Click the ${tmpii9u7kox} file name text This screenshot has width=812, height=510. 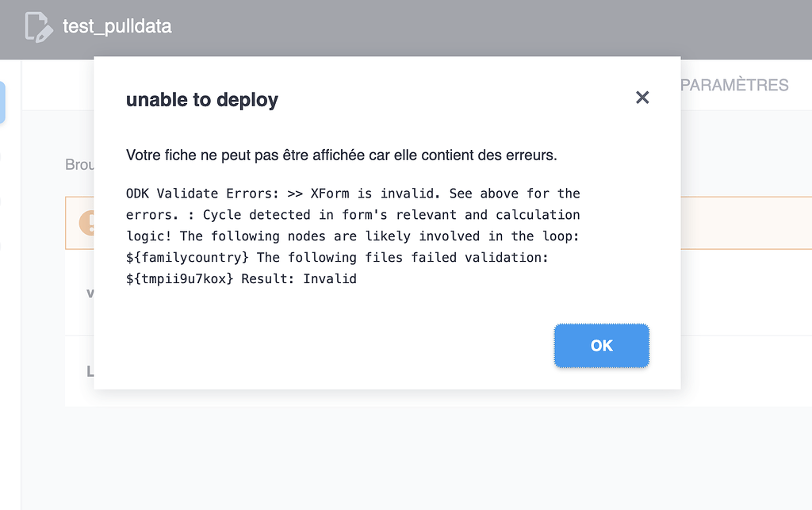click(x=180, y=278)
